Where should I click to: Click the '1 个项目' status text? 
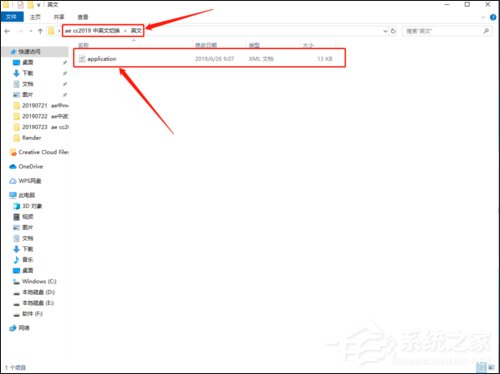15,368
